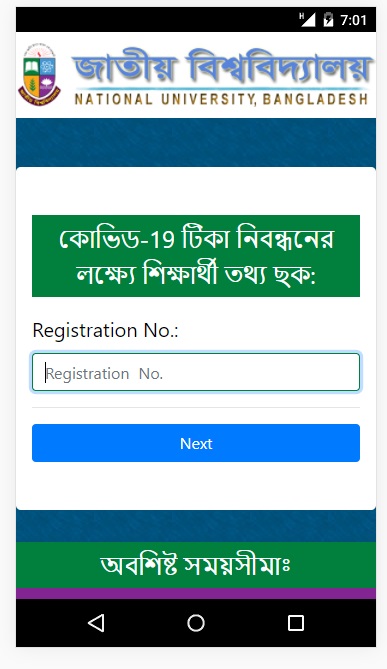Click the divider line above Next
Viewport: 387px width, 669px height.
click(x=196, y=407)
